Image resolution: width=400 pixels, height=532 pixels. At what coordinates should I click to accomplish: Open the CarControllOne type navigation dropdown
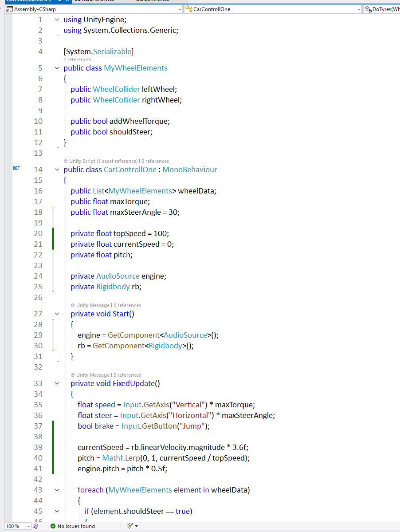tap(359, 9)
